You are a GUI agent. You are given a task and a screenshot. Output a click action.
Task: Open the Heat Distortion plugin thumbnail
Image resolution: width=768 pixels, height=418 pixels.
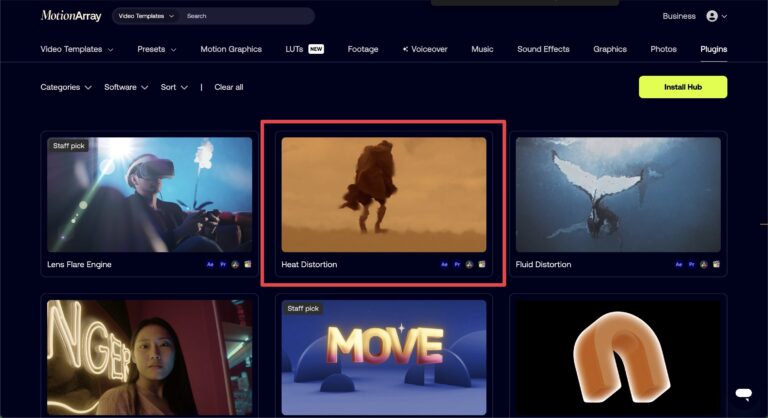[384, 194]
